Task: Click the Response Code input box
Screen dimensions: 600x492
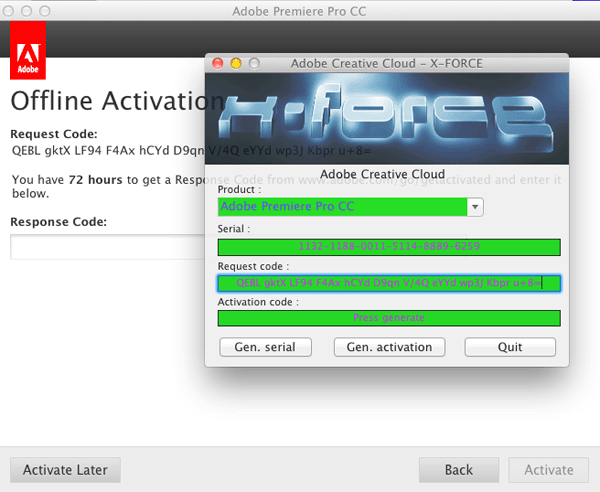Action: click(x=108, y=247)
